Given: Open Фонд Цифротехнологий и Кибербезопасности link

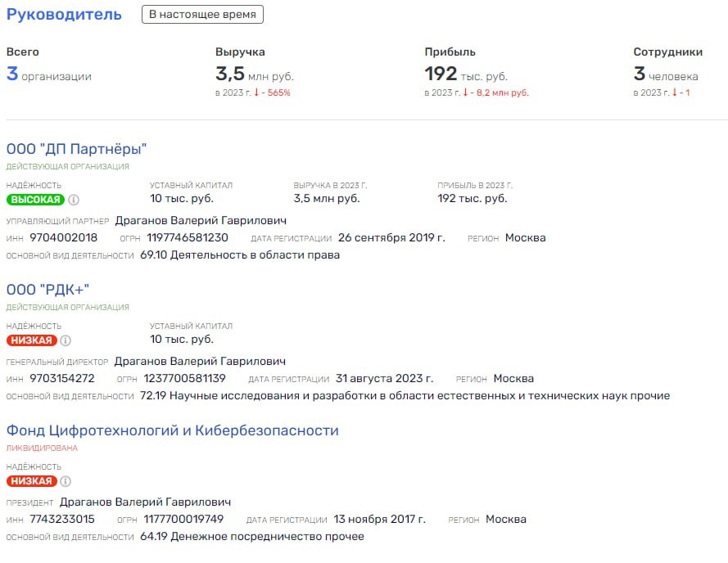Looking at the screenshot, I should pos(172,430).
